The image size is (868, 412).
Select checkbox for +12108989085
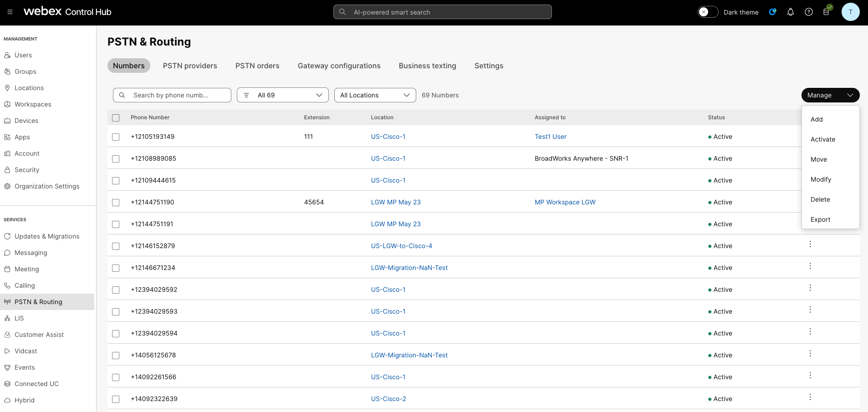click(x=116, y=158)
